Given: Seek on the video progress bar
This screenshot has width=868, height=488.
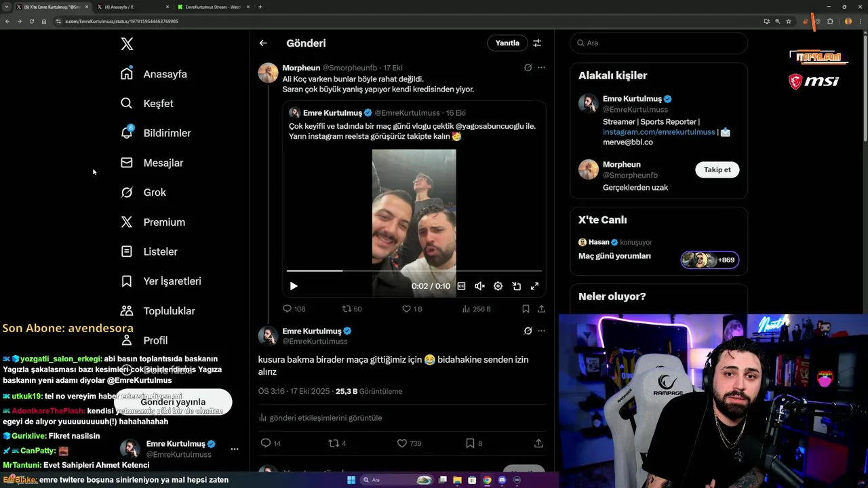Looking at the screenshot, I should 414,271.
